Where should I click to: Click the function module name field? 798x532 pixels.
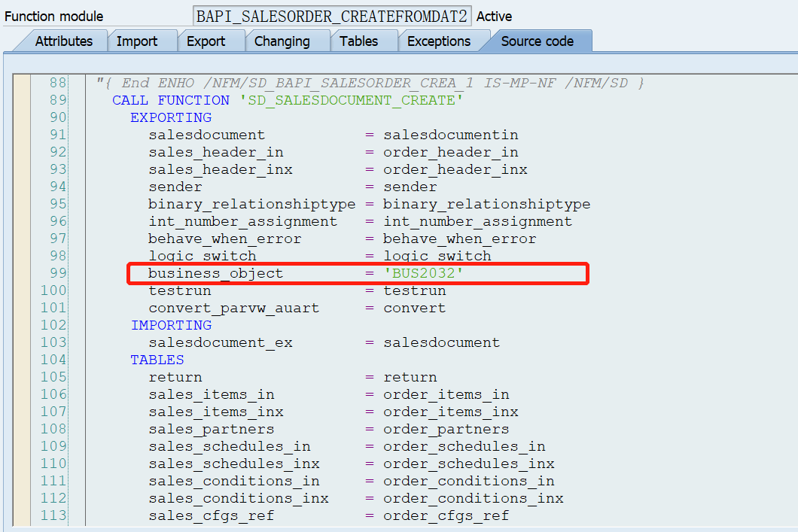click(x=332, y=14)
